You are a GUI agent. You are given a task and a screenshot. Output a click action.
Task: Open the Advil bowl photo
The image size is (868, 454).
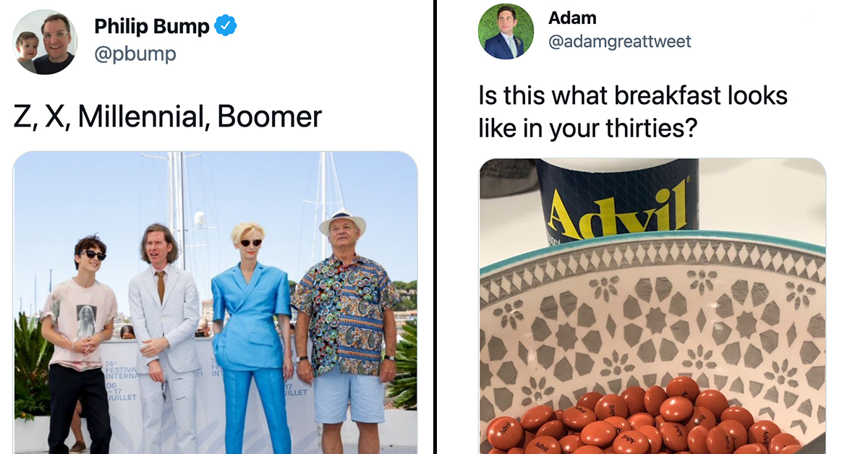[x=652, y=306]
